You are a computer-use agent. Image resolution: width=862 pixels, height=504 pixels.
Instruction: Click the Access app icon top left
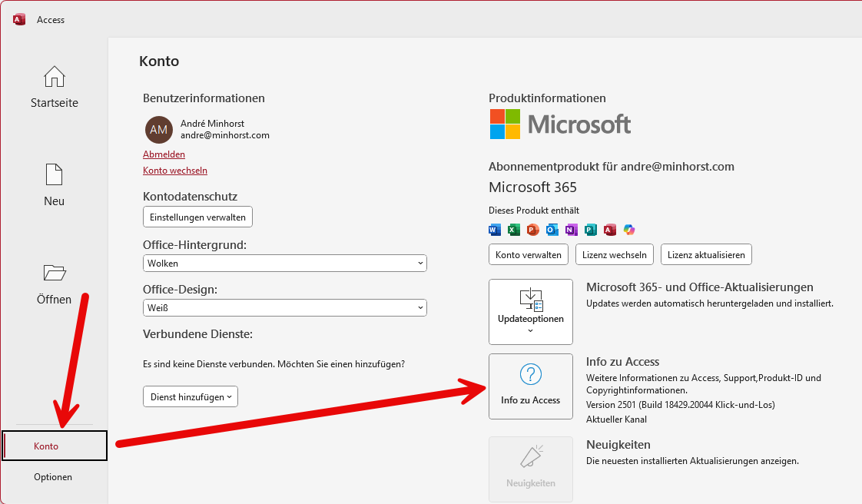[18, 18]
